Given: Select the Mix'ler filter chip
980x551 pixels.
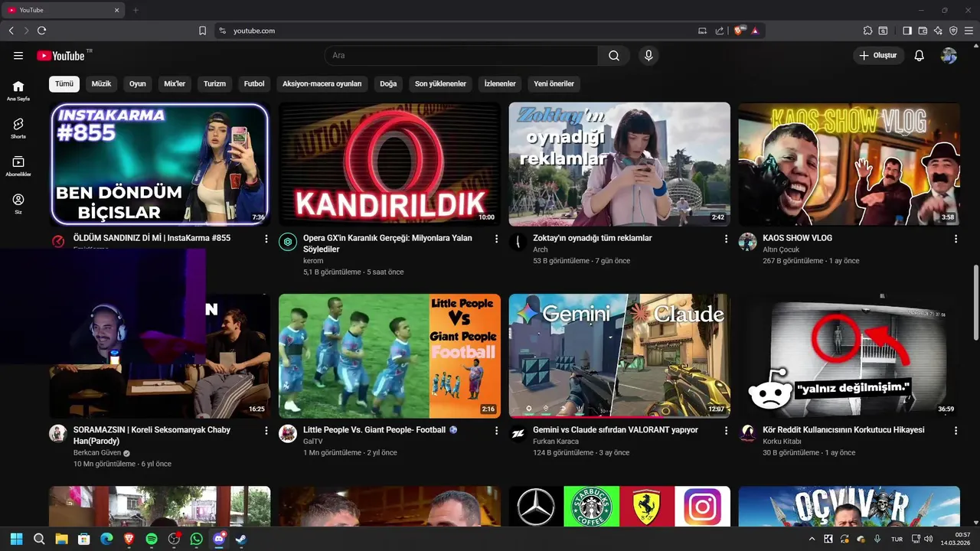Looking at the screenshot, I should point(175,83).
